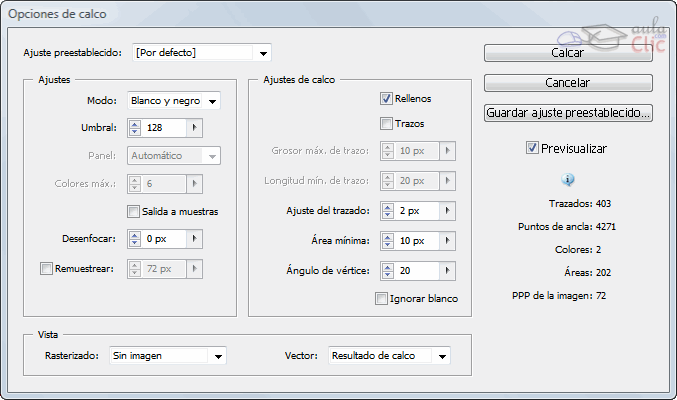The height and width of the screenshot is (400, 677).
Task: Click Guardar ajuste preestablecido button
Action: (x=568, y=113)
